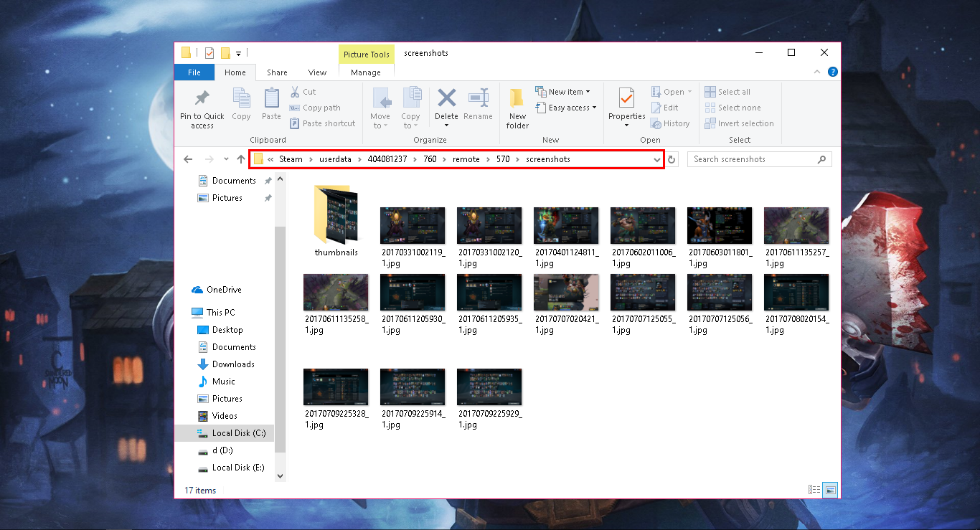Switch to Details view via status bar
Viewport: 980px width, 530px height.
point(814,489)
